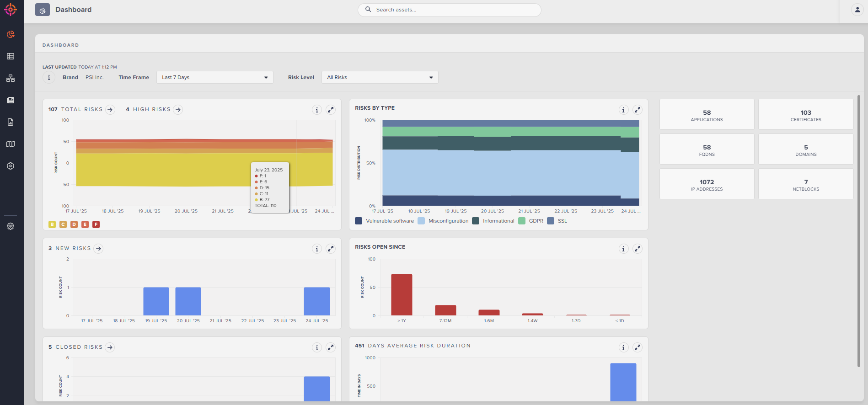Screen dimensions: 868x405
Task: Toggle GDPR legend series
Action: [531, 221]
